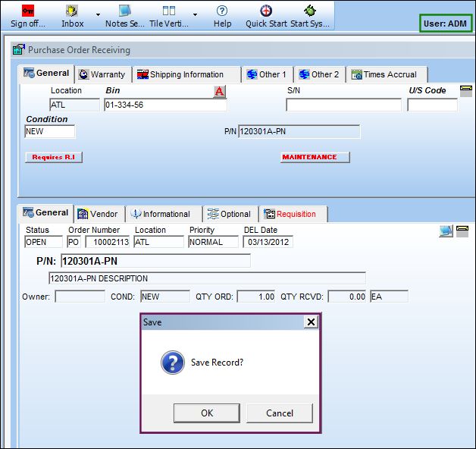
Task: Click the User: ADM indicator
Action: click(445, 23)
